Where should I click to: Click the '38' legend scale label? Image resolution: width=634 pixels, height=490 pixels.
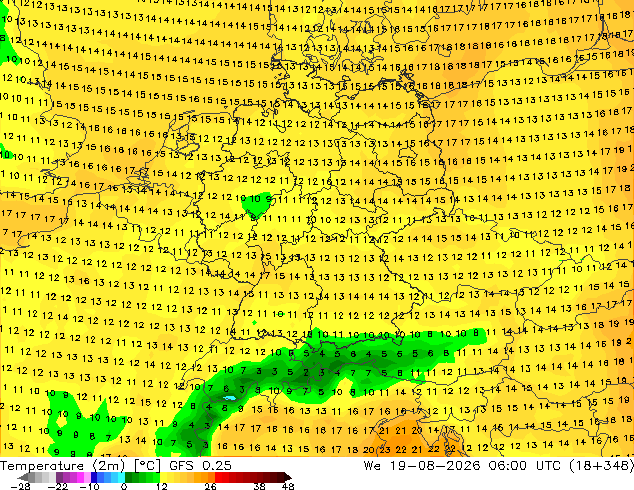[x=260, y=486]
